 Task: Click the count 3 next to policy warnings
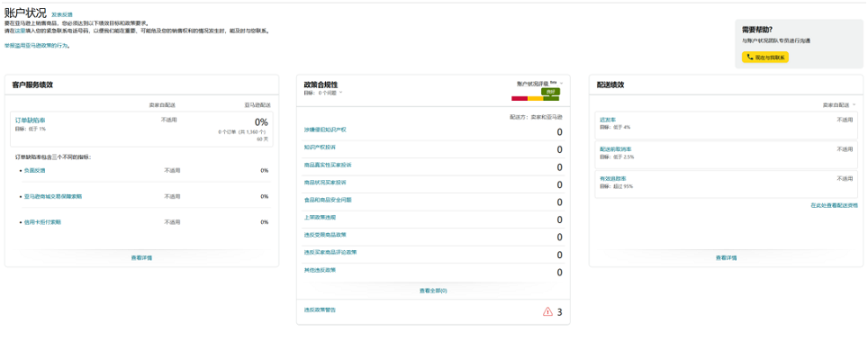[x=560, y=312]
